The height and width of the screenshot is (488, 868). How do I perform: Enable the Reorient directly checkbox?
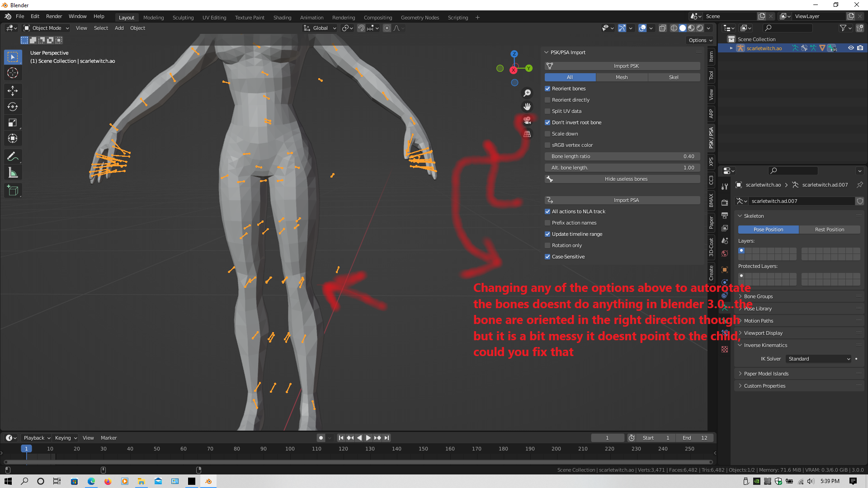[547, 100]
